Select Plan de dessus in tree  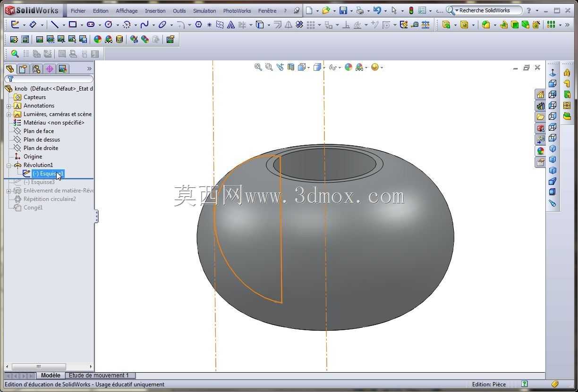tap(42, 140)
